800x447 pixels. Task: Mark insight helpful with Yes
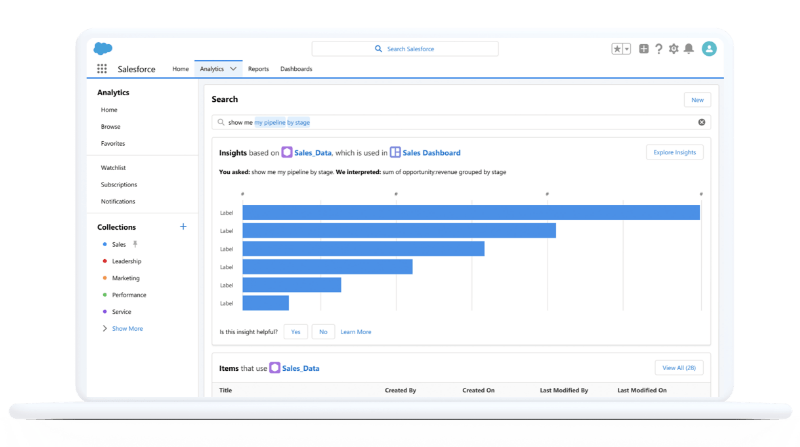[x=295, y=332]
